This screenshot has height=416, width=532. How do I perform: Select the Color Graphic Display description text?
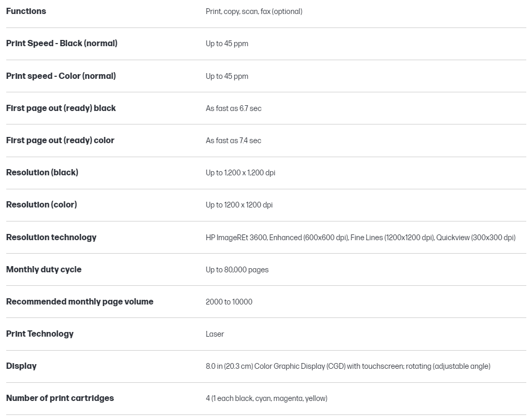tap(347, 366)
